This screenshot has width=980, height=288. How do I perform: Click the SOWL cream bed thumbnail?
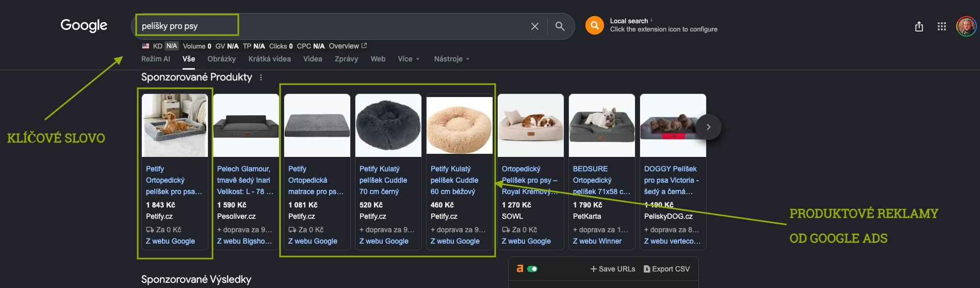tap(531, 125)
